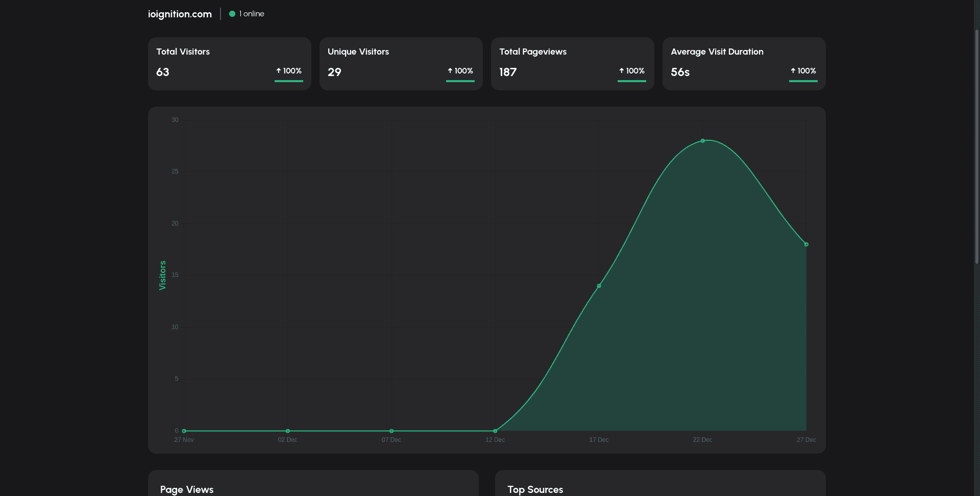Viewport: 980px width, 496px height.
Task: Click the Page Views section heading
Action: 187,489
